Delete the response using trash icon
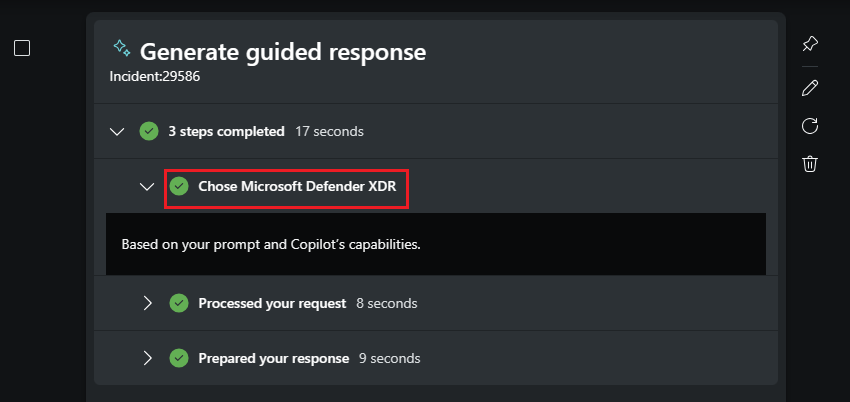Image resolution: width=850 pixels, height=402 pixels. (x=811, y=163)
